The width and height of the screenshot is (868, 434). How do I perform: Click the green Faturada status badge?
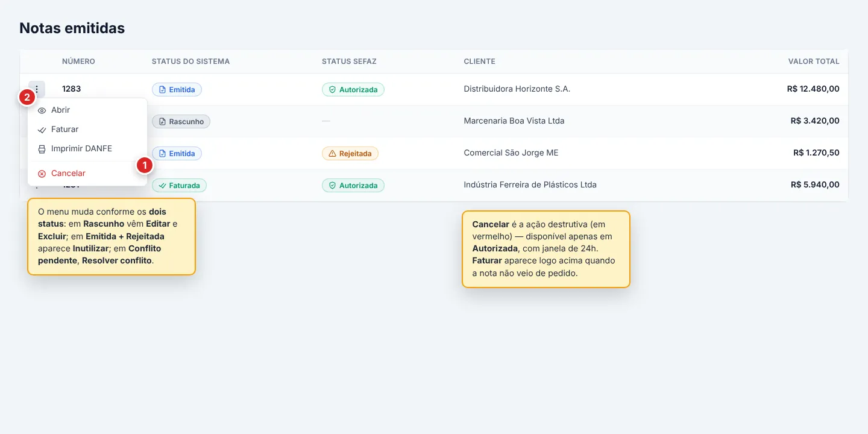pyautogui.click(x=179, y=185)
